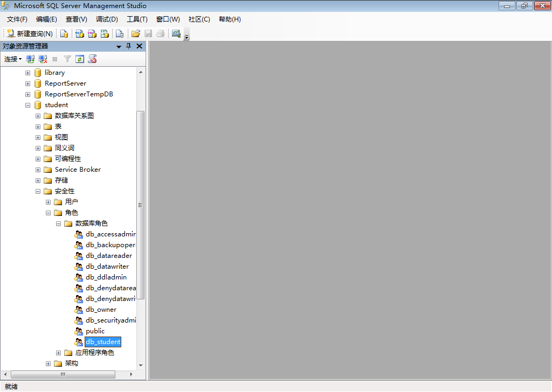Click the scroll icon with red cross
Image resolution: width=552 pixels, height=392 pixels.
(92, 59)
